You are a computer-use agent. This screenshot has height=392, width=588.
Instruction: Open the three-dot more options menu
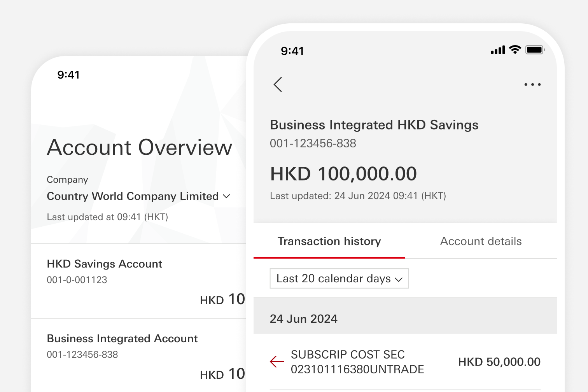(x=532, y=84)
